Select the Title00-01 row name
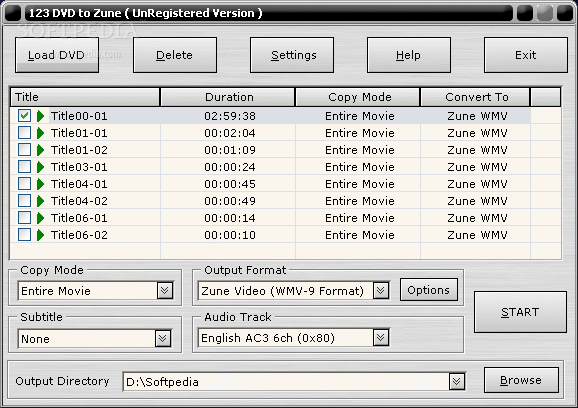Screen dimensions: 578x408 pyautogui.click(x=79, y=116)
